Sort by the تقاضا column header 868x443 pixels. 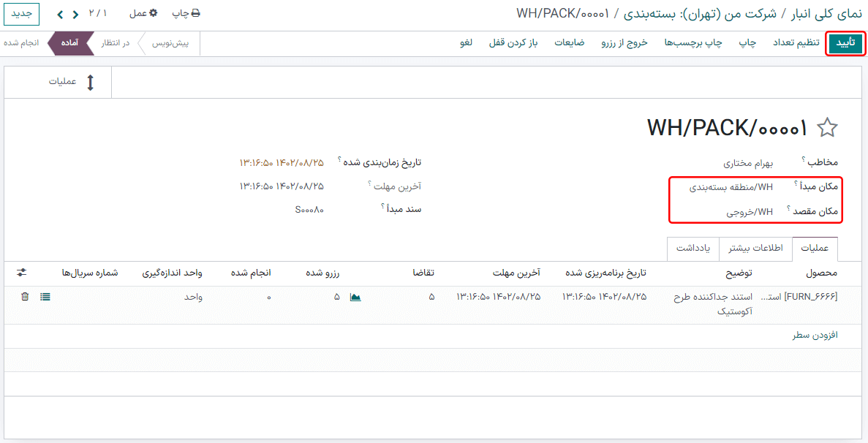pos(423,273)
